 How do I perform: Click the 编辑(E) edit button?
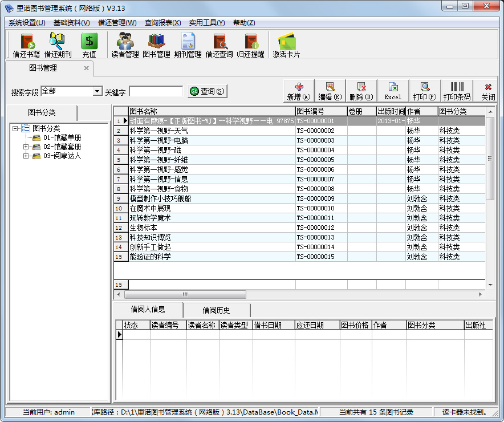(x=330, y=91)
